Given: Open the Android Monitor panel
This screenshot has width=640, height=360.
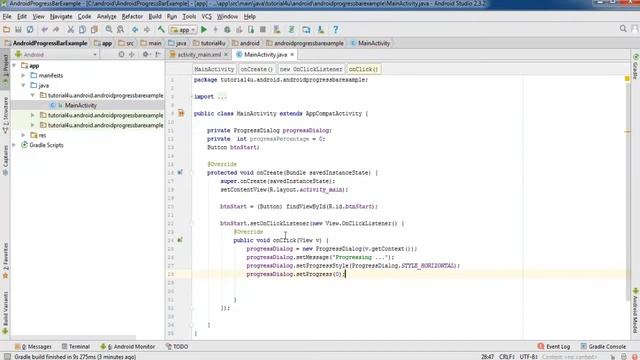Looking at the screenshot, I should [x=128, y=347].
